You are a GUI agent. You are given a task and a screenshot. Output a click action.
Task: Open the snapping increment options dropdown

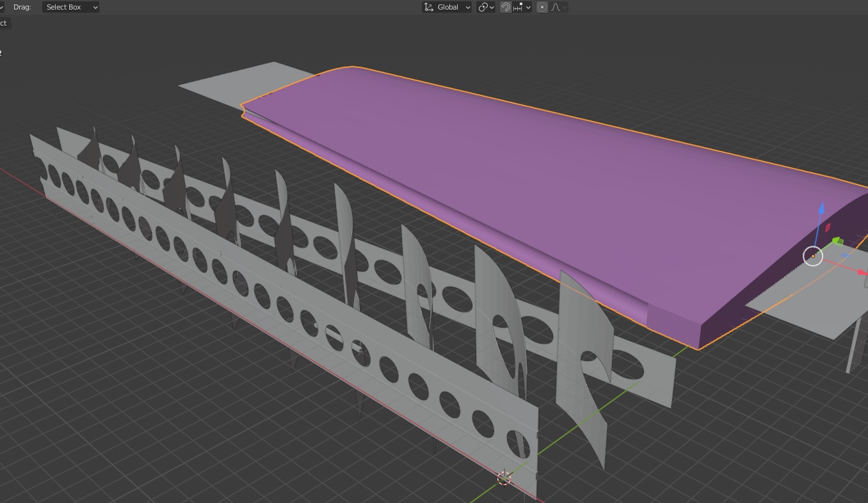[522, 7]
